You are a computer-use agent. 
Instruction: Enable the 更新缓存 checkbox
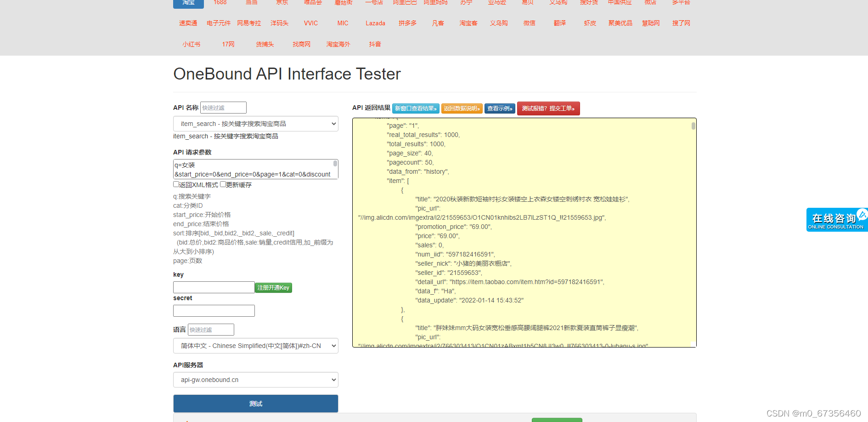[x=223, y=184]
